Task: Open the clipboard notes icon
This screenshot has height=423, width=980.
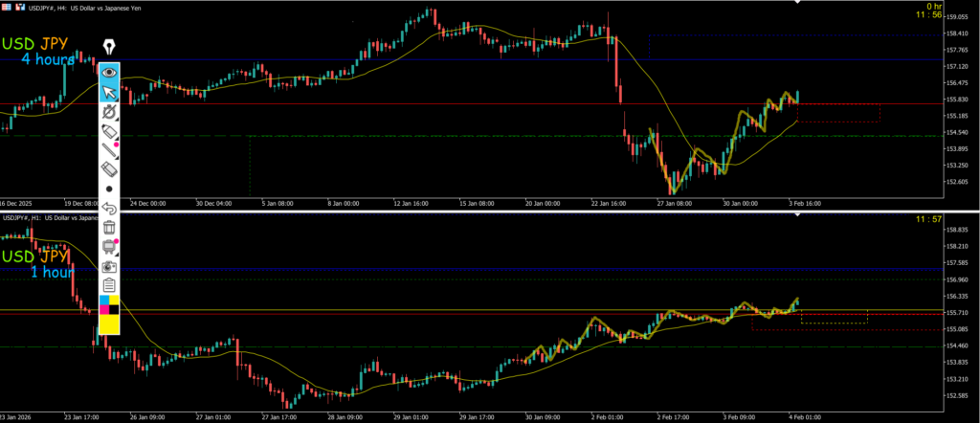Action: 109,285
